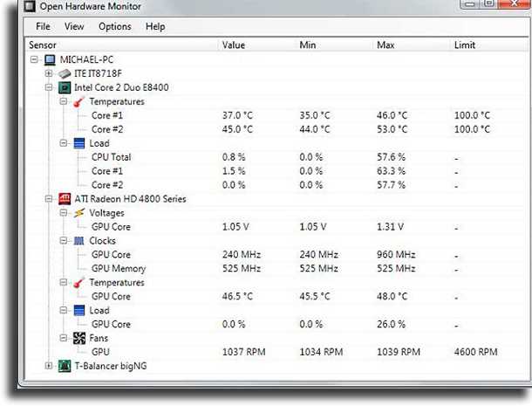Image resolution: width=532 pixels, height=406 pixels.
Task: Click the CPU Temperatures thermometer icon
Action: coord(78,101)
